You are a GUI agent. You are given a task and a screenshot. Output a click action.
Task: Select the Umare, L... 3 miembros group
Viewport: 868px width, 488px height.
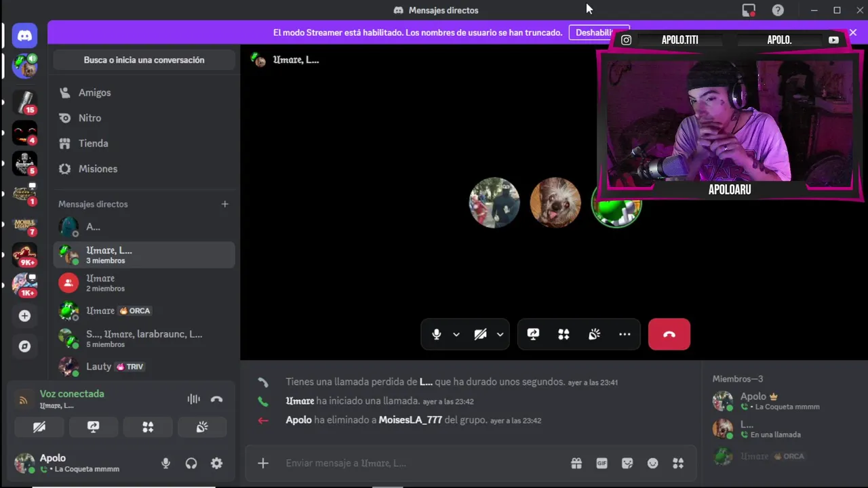pos(144,255)
